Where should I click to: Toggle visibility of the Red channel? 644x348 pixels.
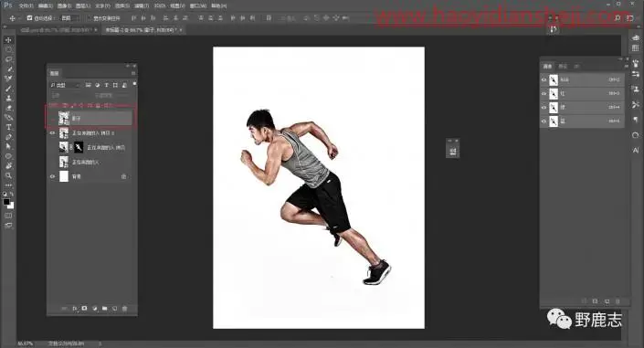pyautogui.click(x=544, y=94)
